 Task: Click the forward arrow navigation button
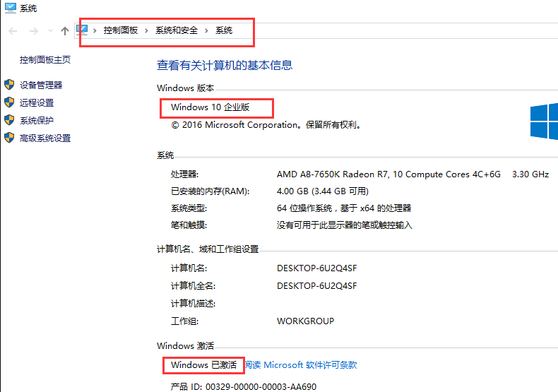[x=32, y=31]
